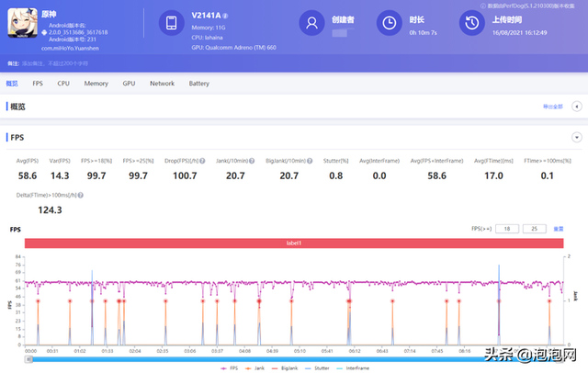Click the Avg(FPS) value 58.6
588x373 pixels.
point(28,175)
